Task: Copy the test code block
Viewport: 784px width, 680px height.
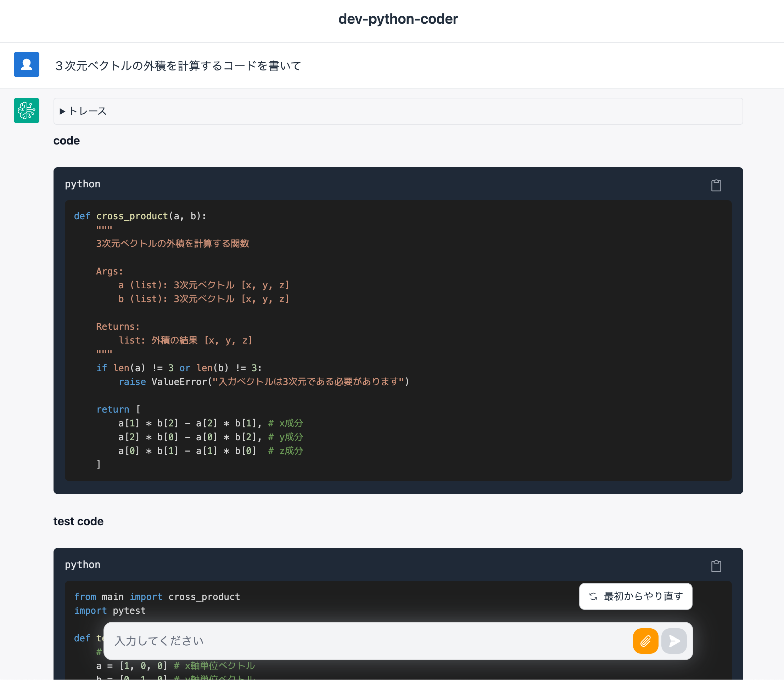Action: (x=716, y=566)
